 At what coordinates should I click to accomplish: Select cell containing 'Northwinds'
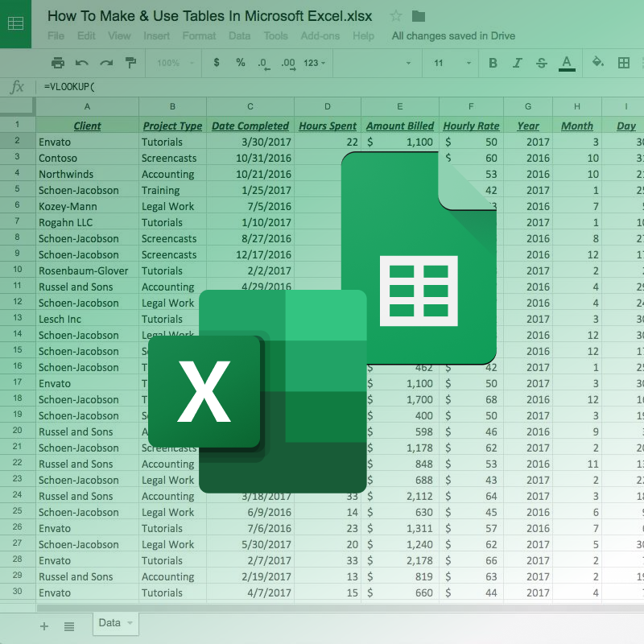pos(87,174)
